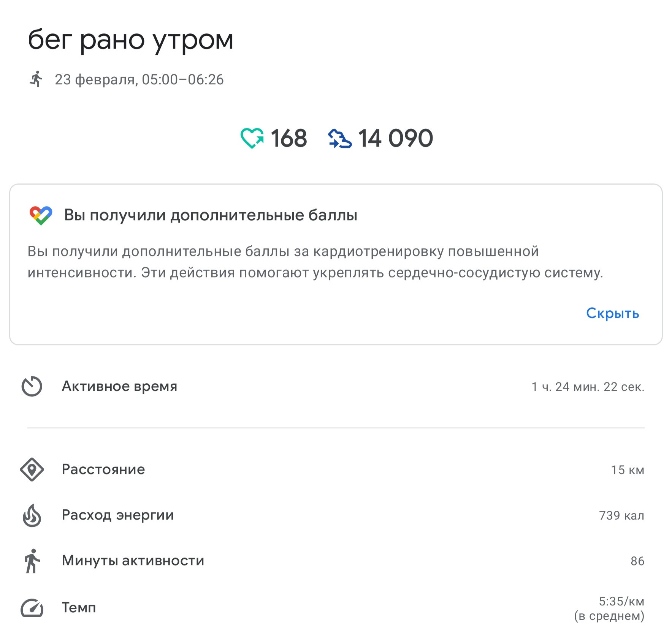Tap the 739 кал energy value

[621, 515]
